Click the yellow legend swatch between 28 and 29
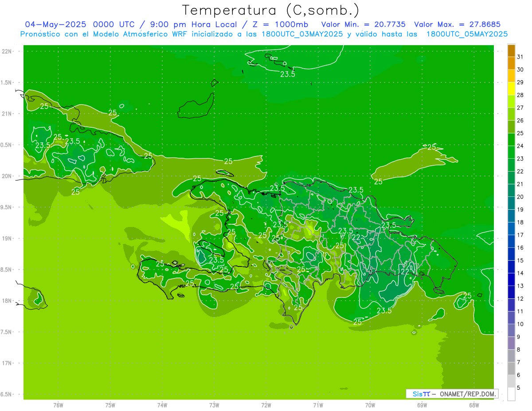 coord(512,89)
